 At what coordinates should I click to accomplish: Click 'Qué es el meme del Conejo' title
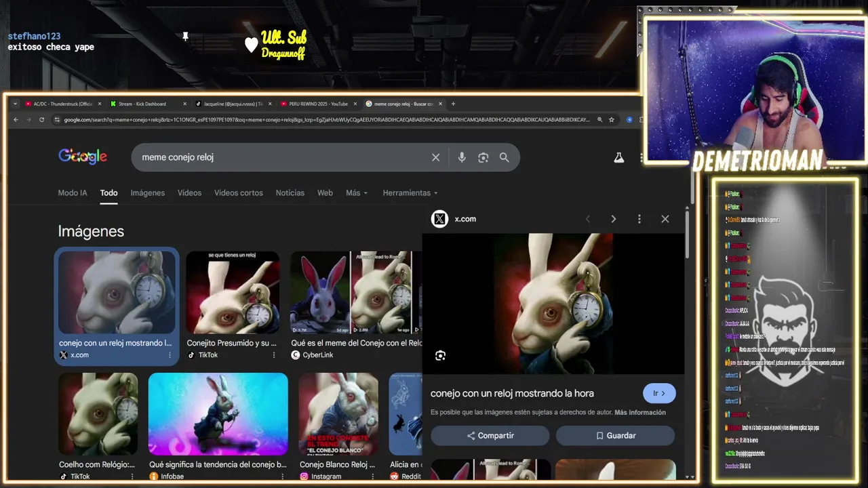click(356, 343)
